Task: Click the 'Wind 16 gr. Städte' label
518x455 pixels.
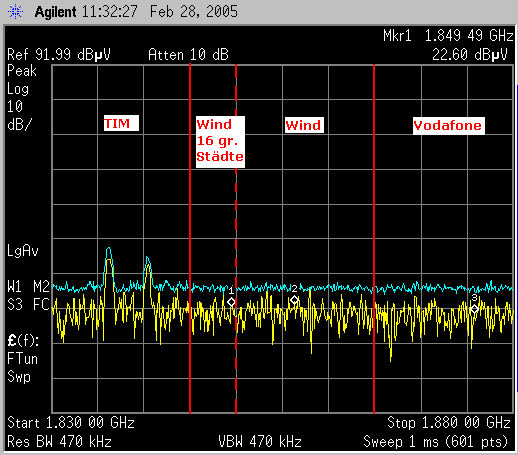Action: pyautogui.click(x=220, y=142)
